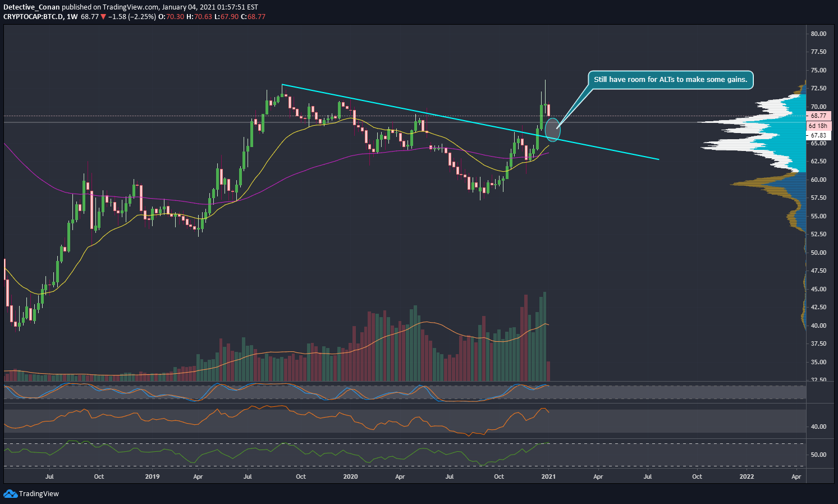The width and height of the screenshot is (838, 504).
Task: Open the TradingView wordmark link
Action: (x=39, y=494)
